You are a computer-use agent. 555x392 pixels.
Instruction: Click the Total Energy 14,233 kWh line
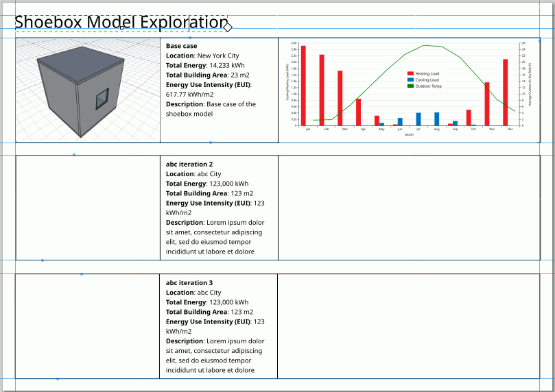click(205, 65)
